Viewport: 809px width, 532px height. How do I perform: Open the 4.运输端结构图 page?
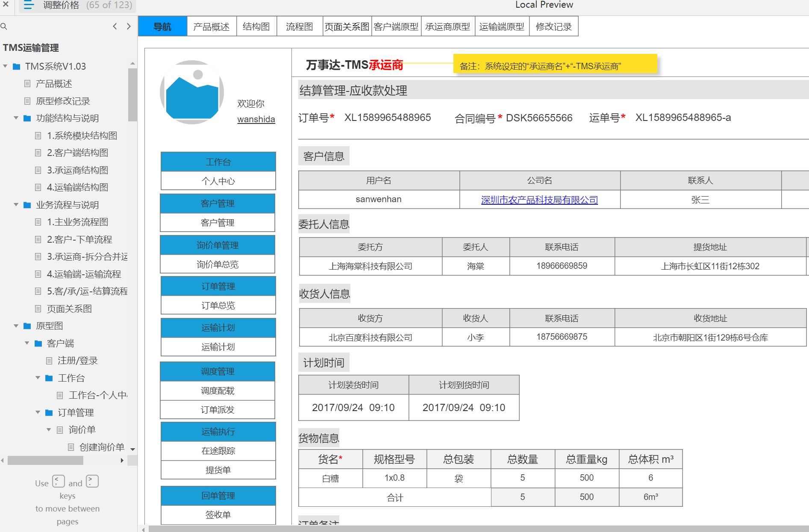click(77, 187)
